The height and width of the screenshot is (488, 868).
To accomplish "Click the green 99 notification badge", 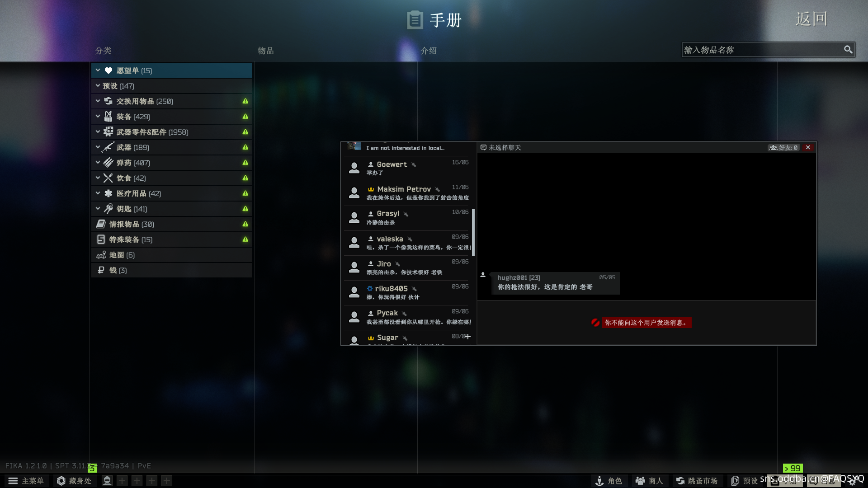I will [x=793, y=468].
